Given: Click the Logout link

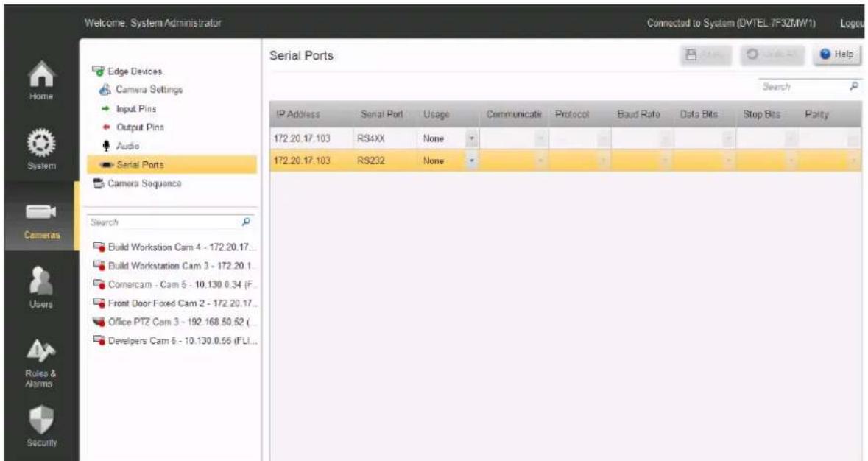Looking at the screenshot, I should [x=853, y=24].
